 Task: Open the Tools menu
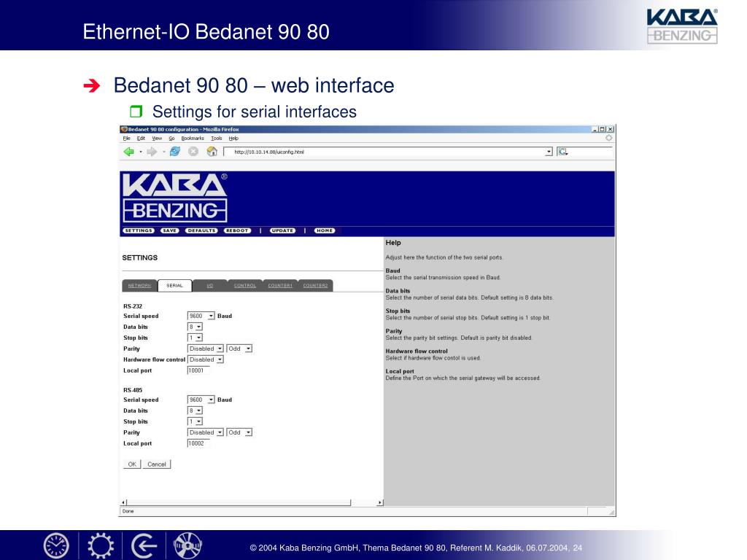click(216, 138)
